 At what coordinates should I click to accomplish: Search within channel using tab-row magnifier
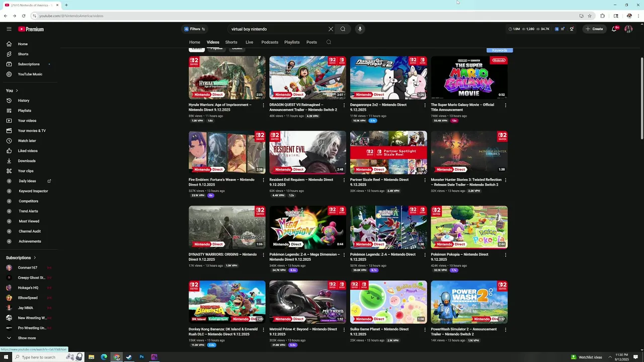tap(329, 42)
